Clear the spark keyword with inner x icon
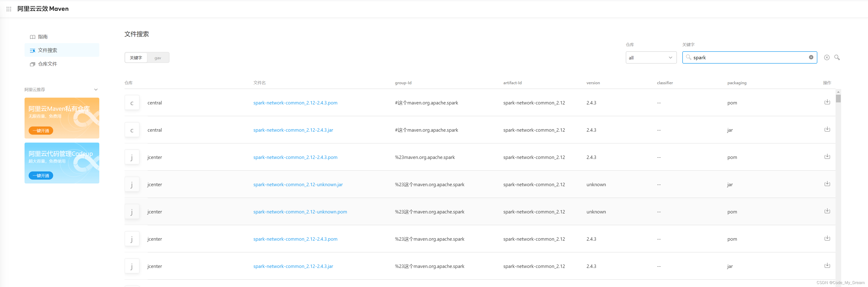This screenshot has height=287, width=868. [x=811, y=57]
